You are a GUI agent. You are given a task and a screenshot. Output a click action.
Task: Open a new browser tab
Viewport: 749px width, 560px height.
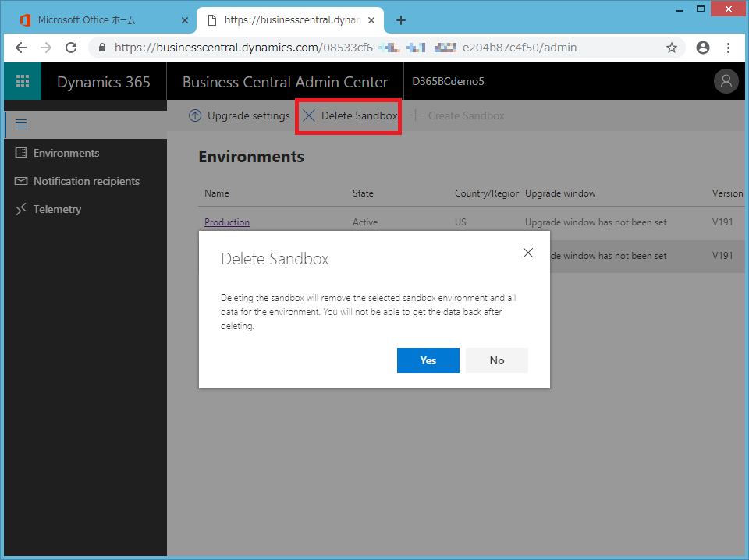point(401,20)
